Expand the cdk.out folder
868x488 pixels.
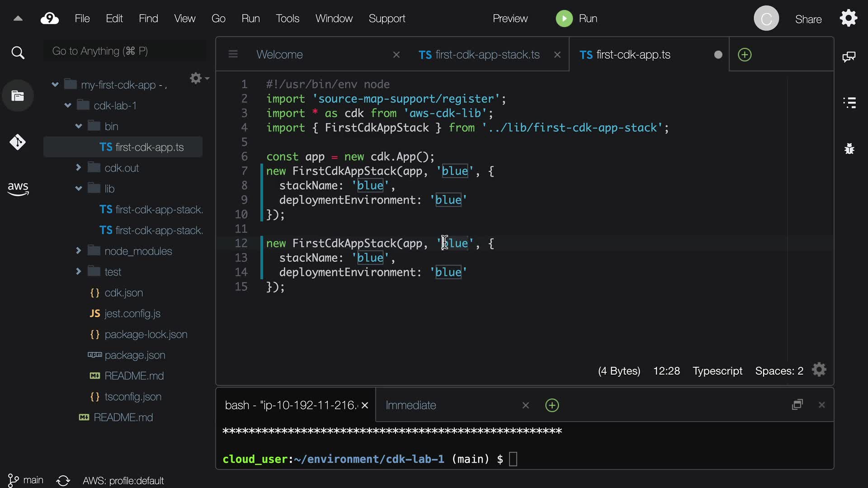(x=78, y=168)
